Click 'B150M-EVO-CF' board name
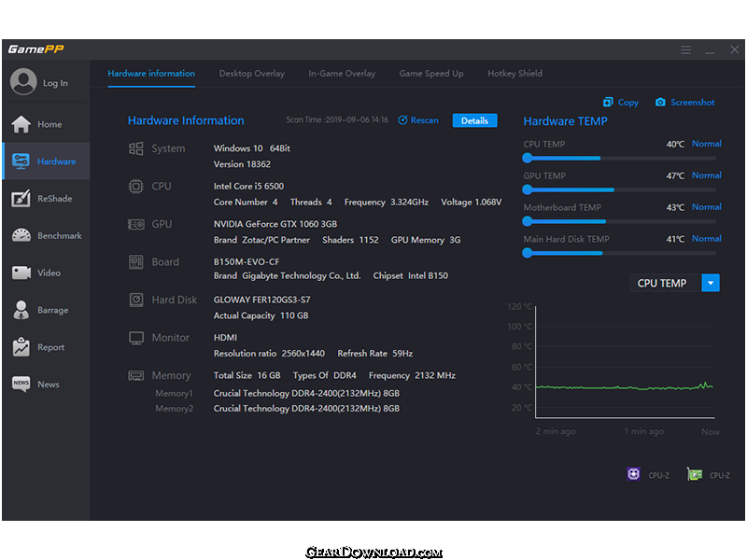Screen dimensions: 747x560 247,262
